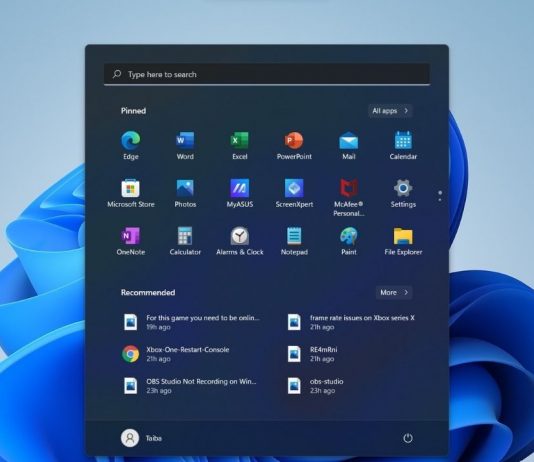Show More recommended items
Screen dimensions: 534x462
(394, 292)
